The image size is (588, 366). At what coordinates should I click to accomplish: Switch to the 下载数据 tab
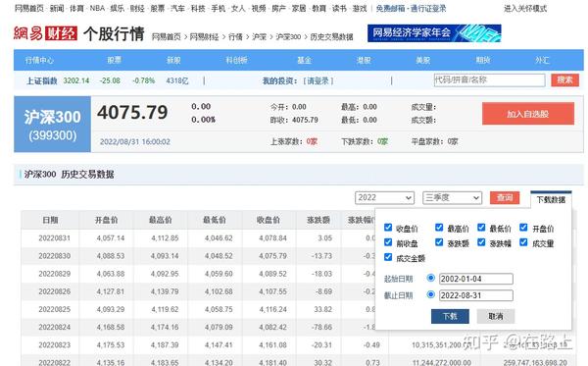click(x=551, y=200)
